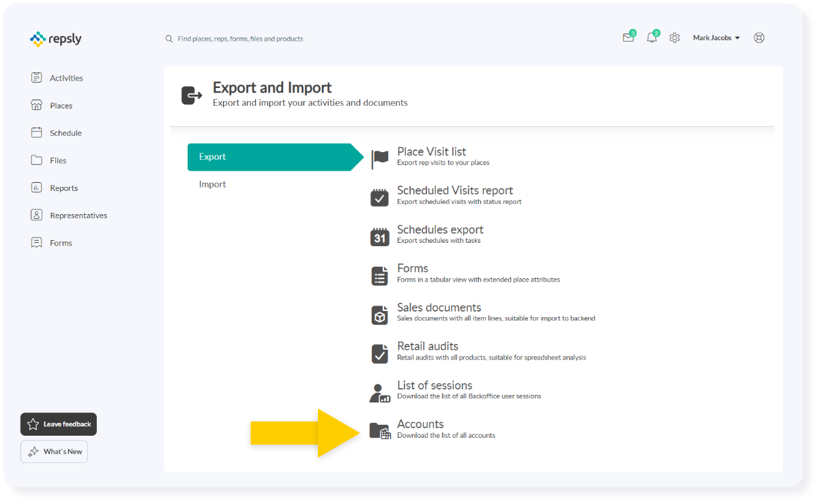Image resolution: width=820 pixels, height=504 pixels.
Task: Open the help lifebuoy icon
Action: click(759, 38)
